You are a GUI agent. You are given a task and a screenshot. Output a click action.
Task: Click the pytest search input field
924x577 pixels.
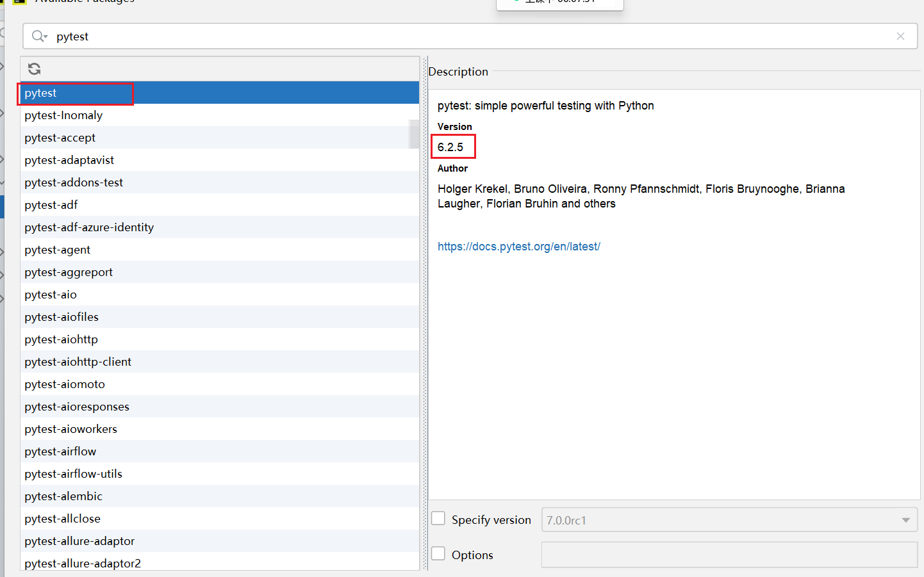click(470, 37)
